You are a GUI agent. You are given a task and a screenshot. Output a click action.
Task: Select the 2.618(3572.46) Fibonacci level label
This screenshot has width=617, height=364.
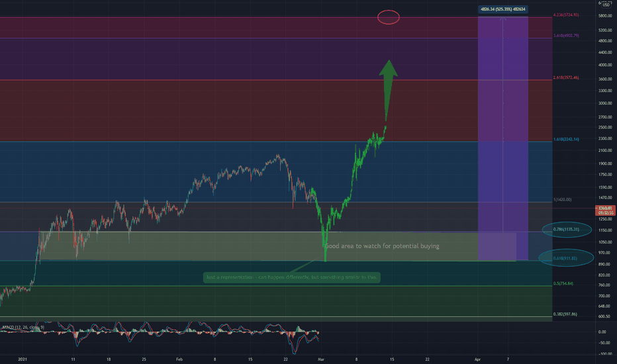566,77
